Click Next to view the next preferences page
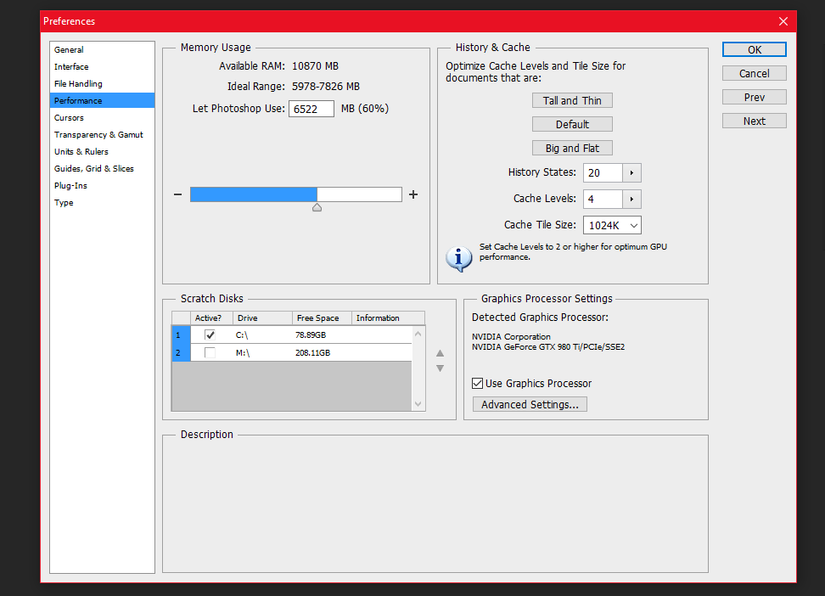 (754, 120)
